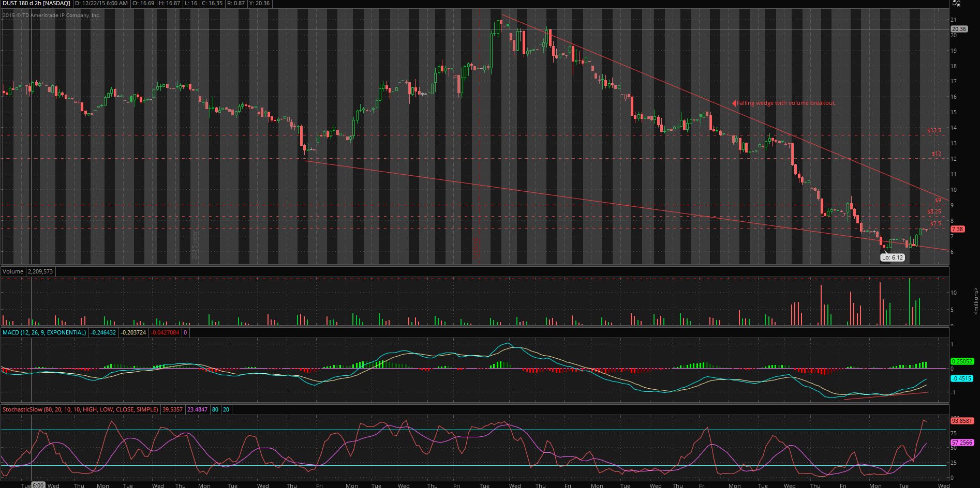Click the red 7.38 last price bubble
The height and width of the screenshot is (488, 980).
958,229
